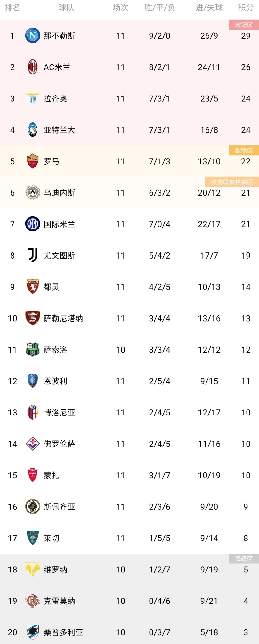Click the 进/失球 column header
Screen dimensions: 259x644
[x=209, y=8]
